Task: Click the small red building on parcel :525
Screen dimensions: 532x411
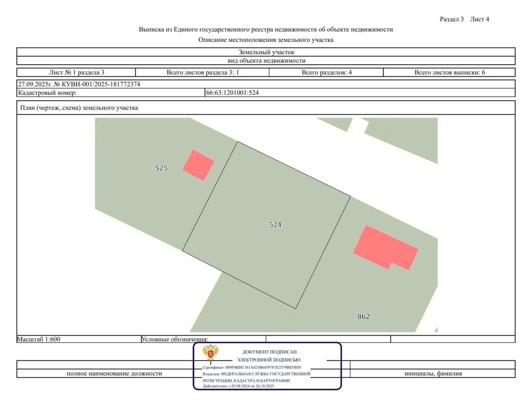Action: tap(198, 165)
